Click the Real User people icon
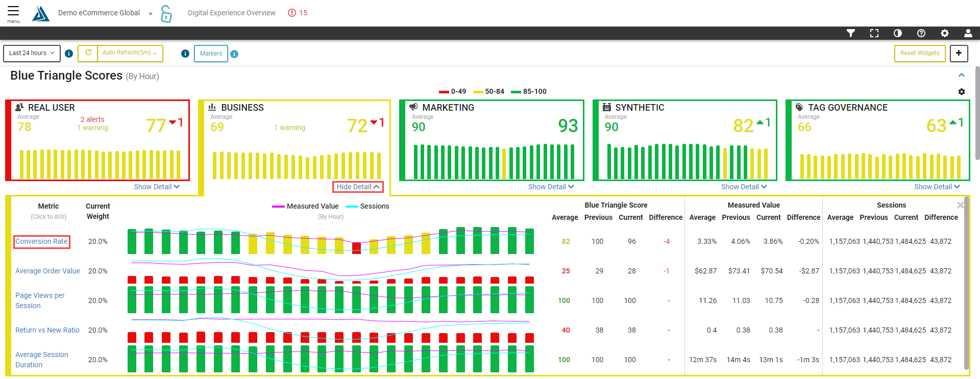Screen dimensions: 980x379 click(19, 107)
